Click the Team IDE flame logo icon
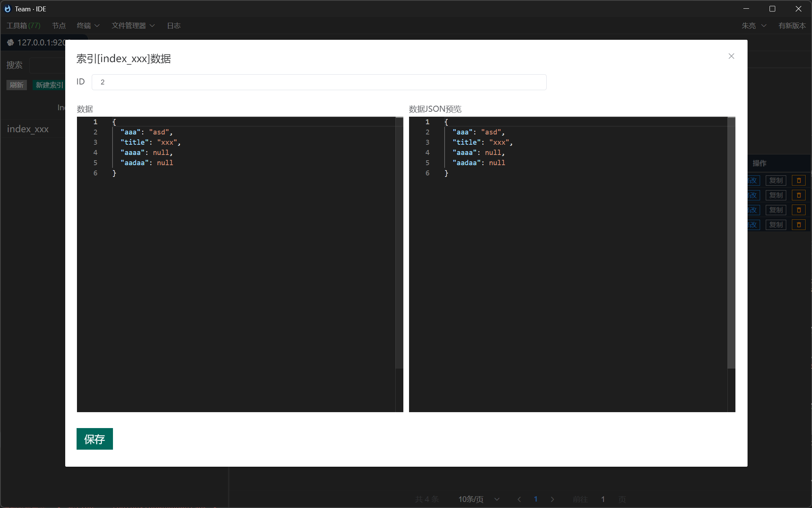The height and width of the screenshot is (508, 812). (8, 9)
